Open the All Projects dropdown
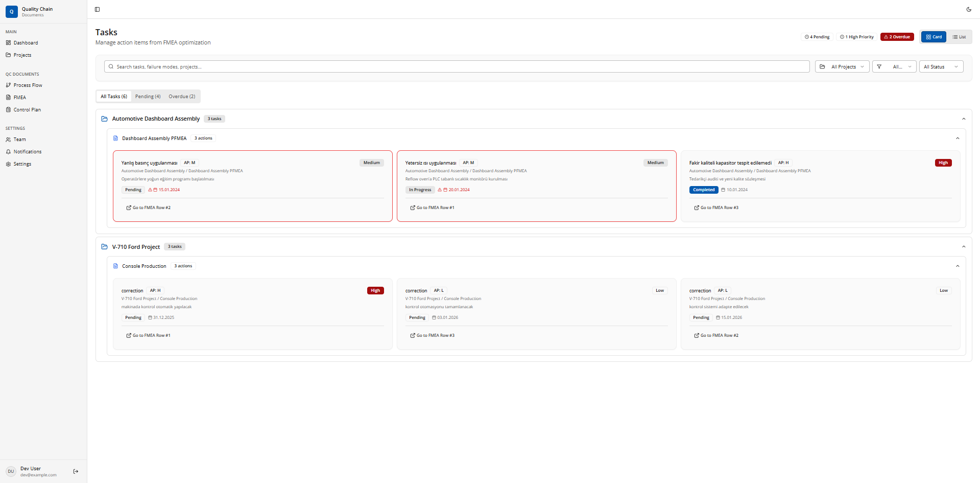This screenshot has height=483, width=980. click(842, 66)
